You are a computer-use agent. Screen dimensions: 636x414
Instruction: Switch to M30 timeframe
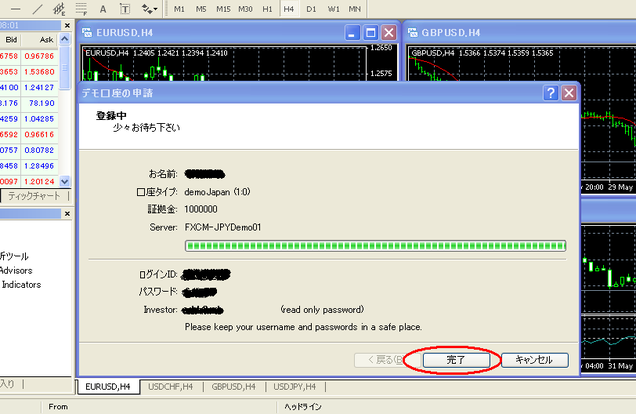245,9
